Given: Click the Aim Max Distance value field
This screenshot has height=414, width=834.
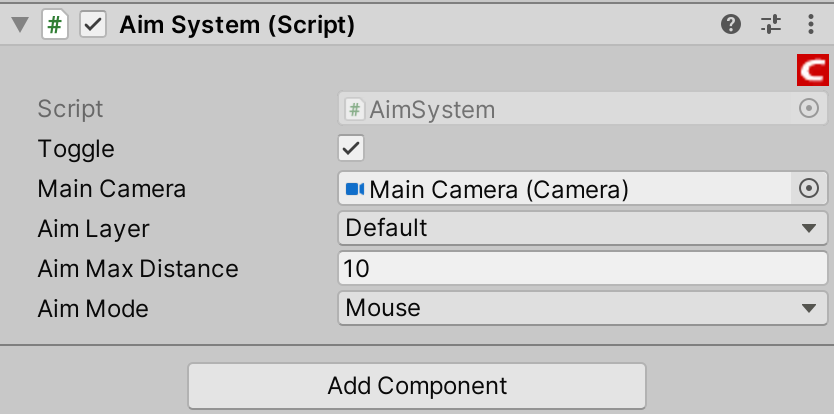Looking at the screenshot, I should pos(582,268).
